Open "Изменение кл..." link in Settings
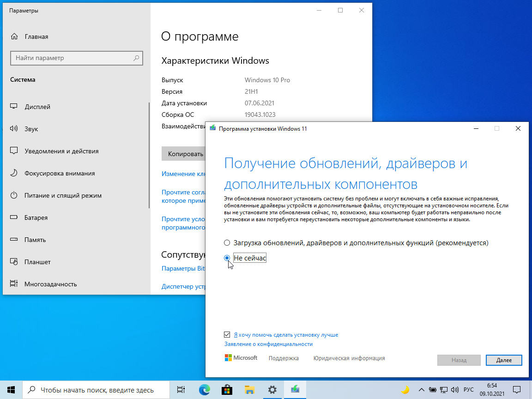The image size is (532, 399). (183, 174)
